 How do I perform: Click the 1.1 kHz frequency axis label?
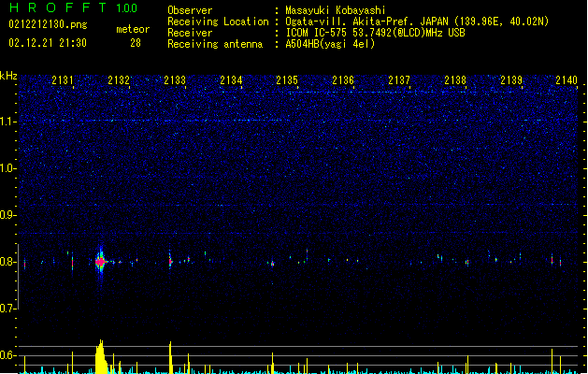click(8, 122)
